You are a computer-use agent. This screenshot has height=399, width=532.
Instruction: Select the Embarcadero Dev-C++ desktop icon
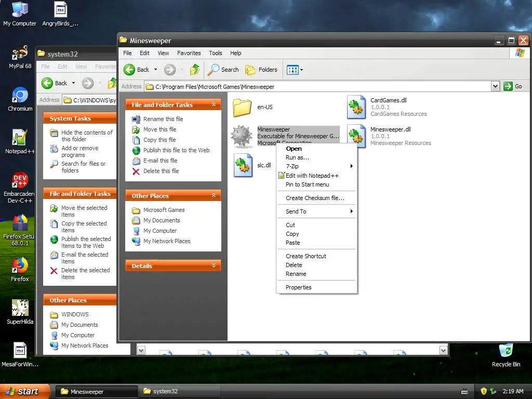click(x=20, y=187)
